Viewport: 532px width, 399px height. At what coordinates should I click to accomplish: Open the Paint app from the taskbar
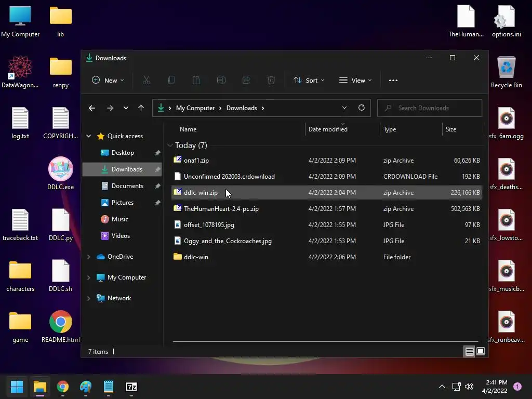pos(86,387)
